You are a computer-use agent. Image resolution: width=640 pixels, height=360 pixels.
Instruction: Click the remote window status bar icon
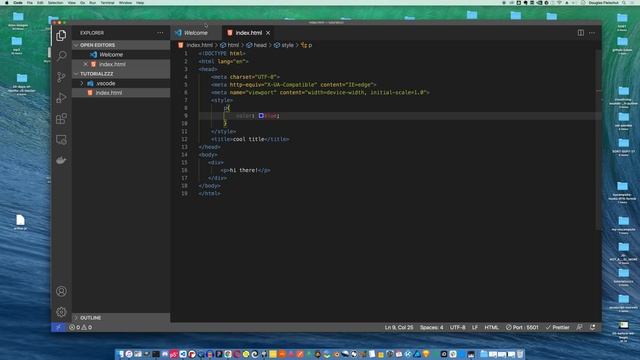[58, 327]
